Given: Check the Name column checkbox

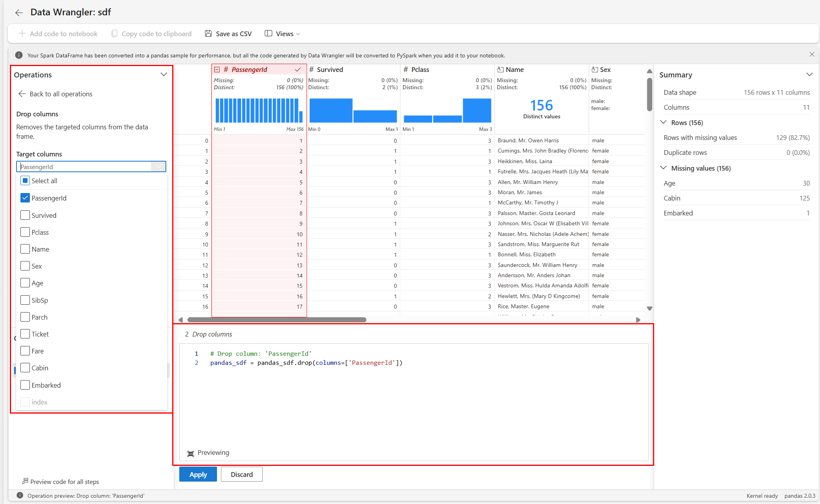Looking at the screenshot, I should [x=25, y=249].
